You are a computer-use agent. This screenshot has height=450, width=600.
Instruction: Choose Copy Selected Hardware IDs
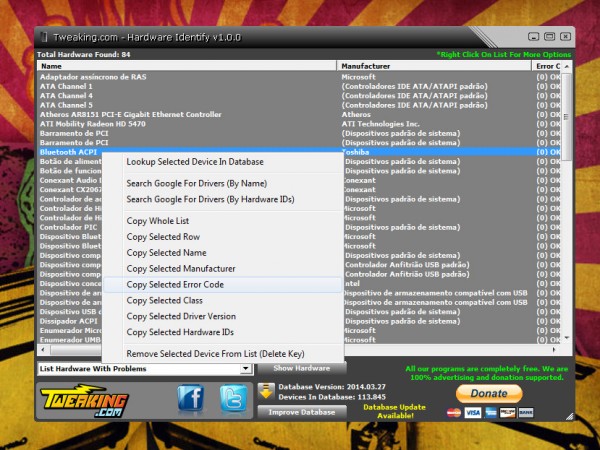pyautogui.click(x=222, y=332)
